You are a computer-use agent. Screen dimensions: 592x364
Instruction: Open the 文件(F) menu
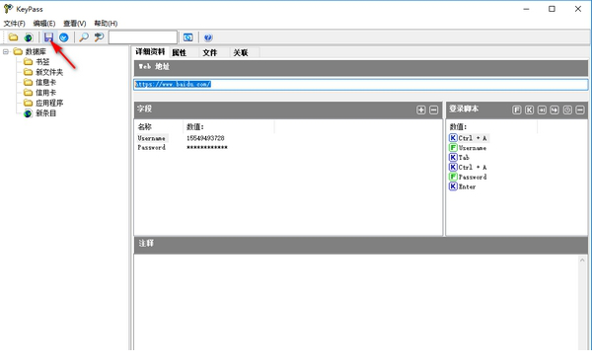[x=15, y=24]
